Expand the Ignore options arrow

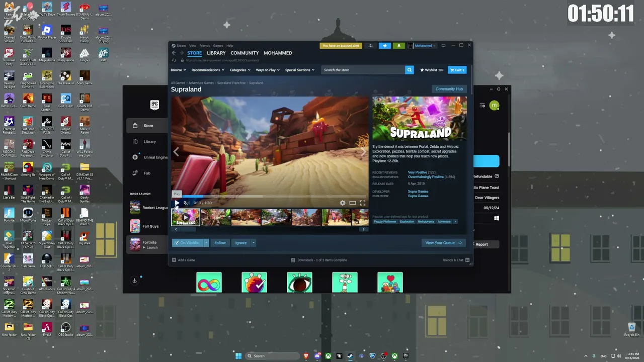[x=254, y=243]
